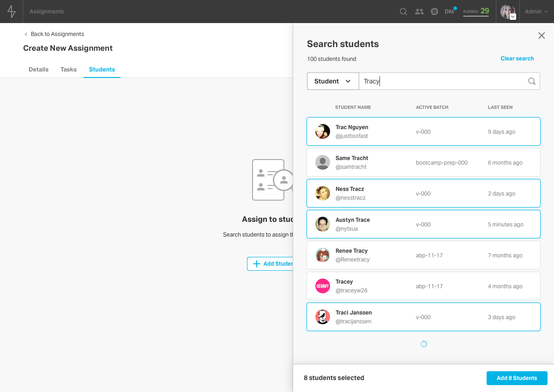Open the people directory icon
This screenshot has width=554, height=392.
[x=419, y=12]
